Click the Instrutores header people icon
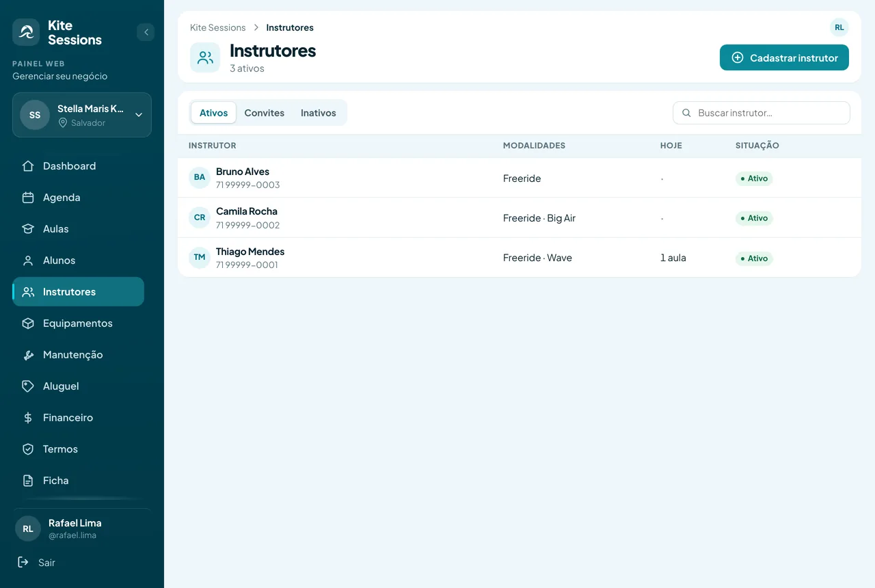The height and width of the screenshot is (588, 875). tap(205, 57)
